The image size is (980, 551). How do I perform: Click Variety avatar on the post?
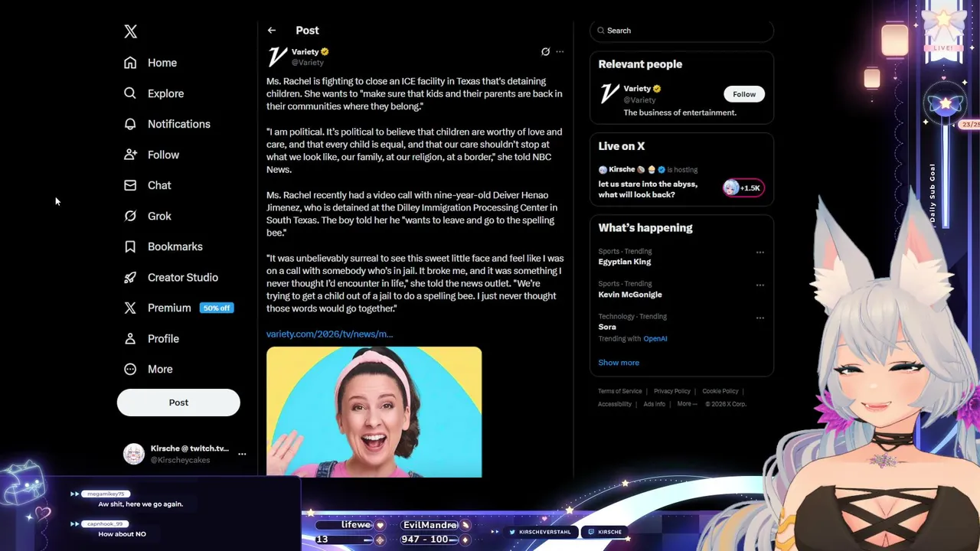tap(277, 57)
